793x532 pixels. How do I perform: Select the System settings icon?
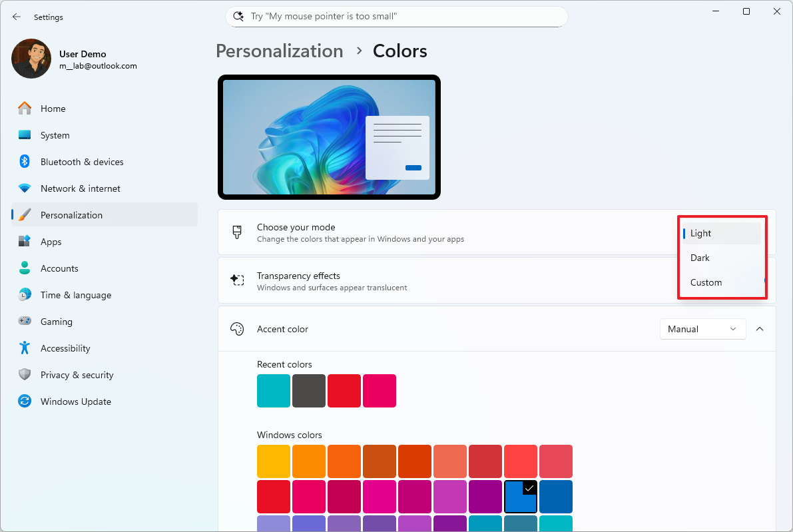click(24, 134)
